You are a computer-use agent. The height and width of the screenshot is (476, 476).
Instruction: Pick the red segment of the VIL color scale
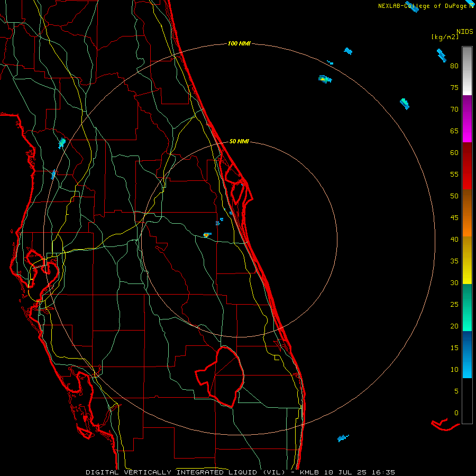tap(467, 166)
